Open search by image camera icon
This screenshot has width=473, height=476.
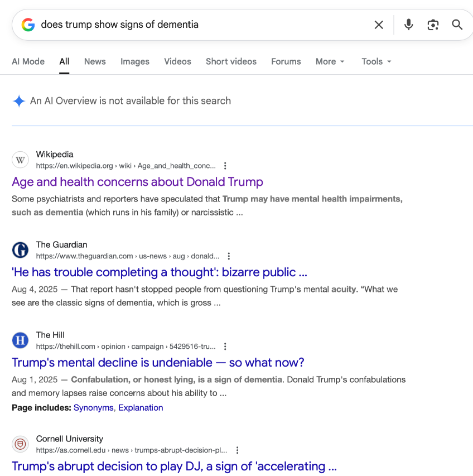point(433,25)
